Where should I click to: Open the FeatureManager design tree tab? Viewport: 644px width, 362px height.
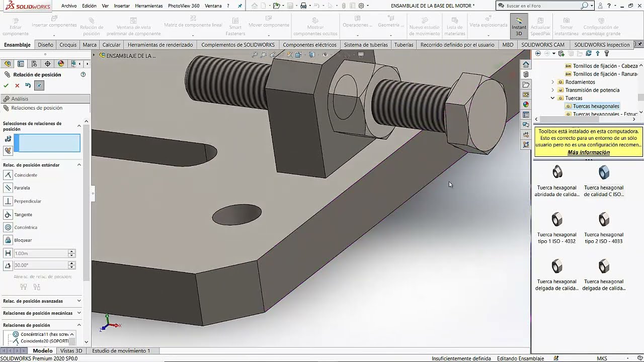pos(8,64)
